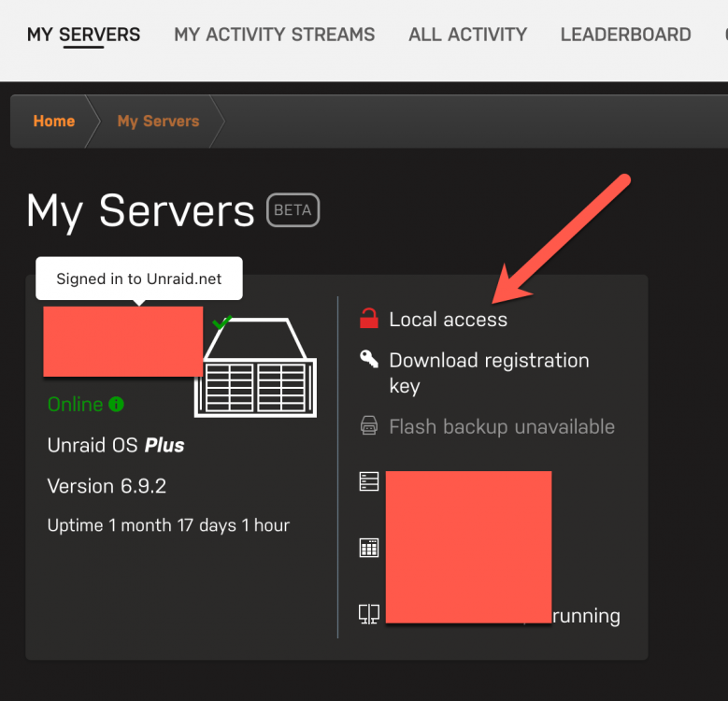The height and width of the screenshot is (701, 728).
Task: Click the running status text
Action: [x=586, y=616]
